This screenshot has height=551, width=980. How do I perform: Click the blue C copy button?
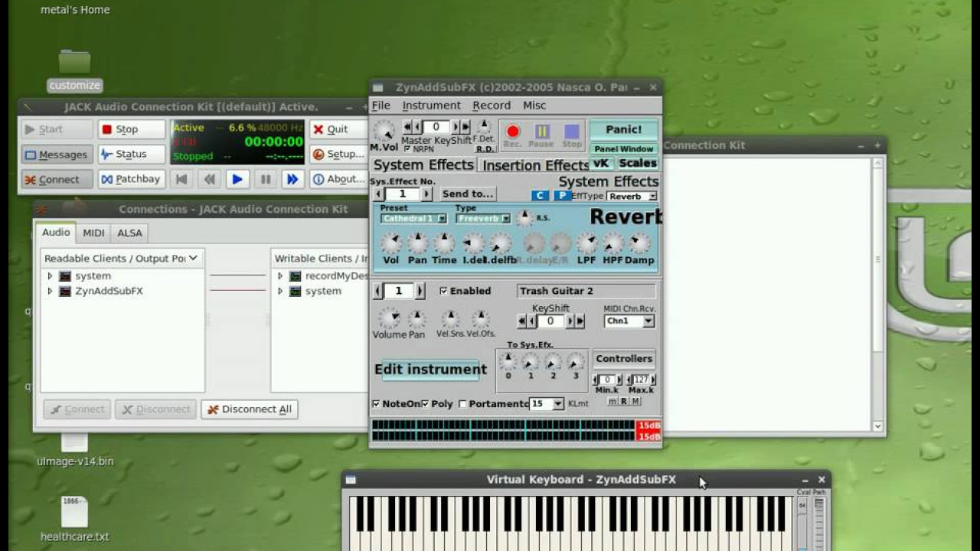point(540,196)
